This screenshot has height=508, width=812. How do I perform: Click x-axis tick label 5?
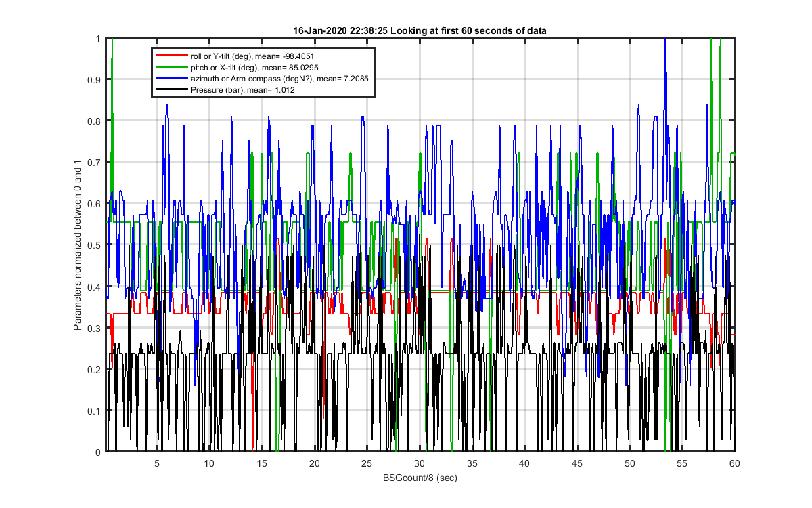click(x=157, y=463)
